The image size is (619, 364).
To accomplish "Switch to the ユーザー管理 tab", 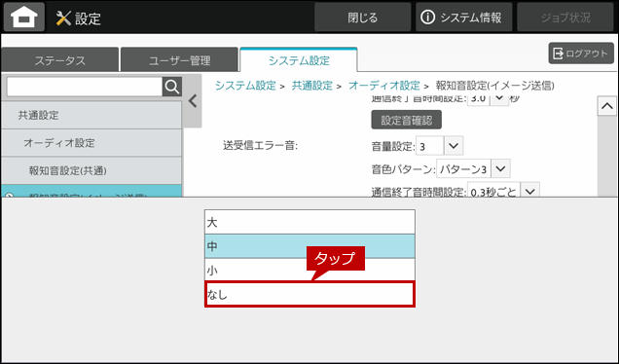I will point(180,60).
